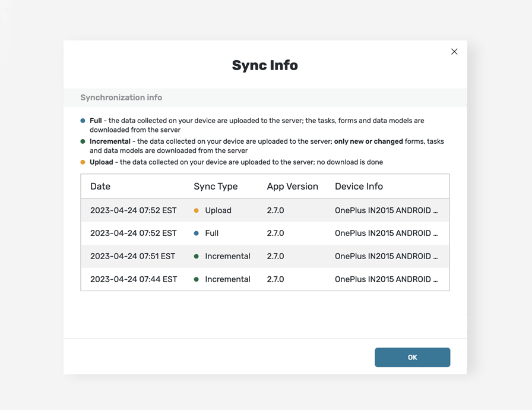Click green dot in 07:51 Incremental row
The width and height of the screenshot is (532, 410).
tap(196, 256)
